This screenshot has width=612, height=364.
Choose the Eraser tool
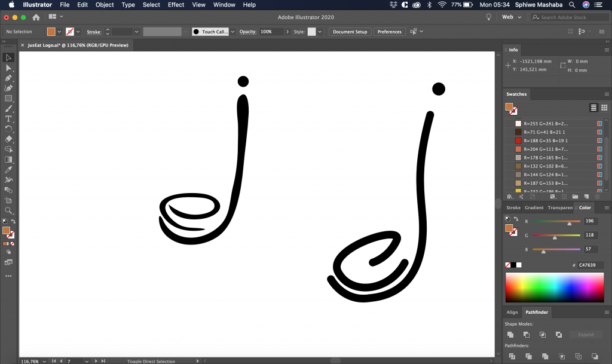point(8,139)
